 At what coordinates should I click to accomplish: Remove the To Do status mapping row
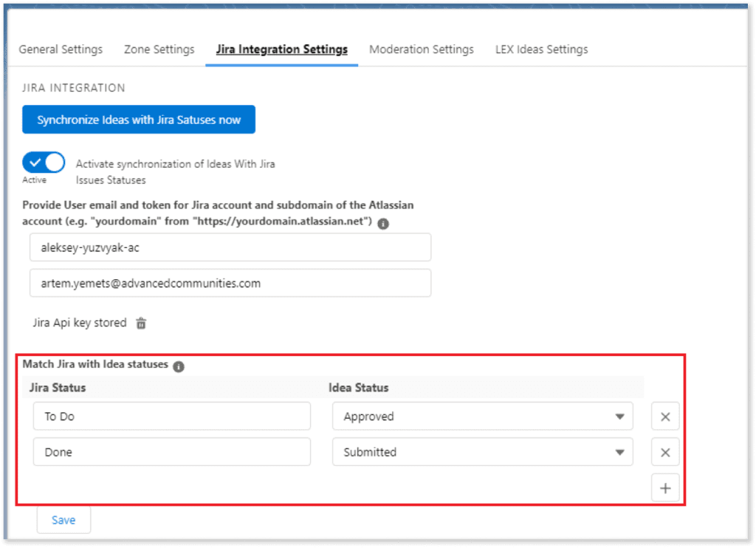(665, 417)
